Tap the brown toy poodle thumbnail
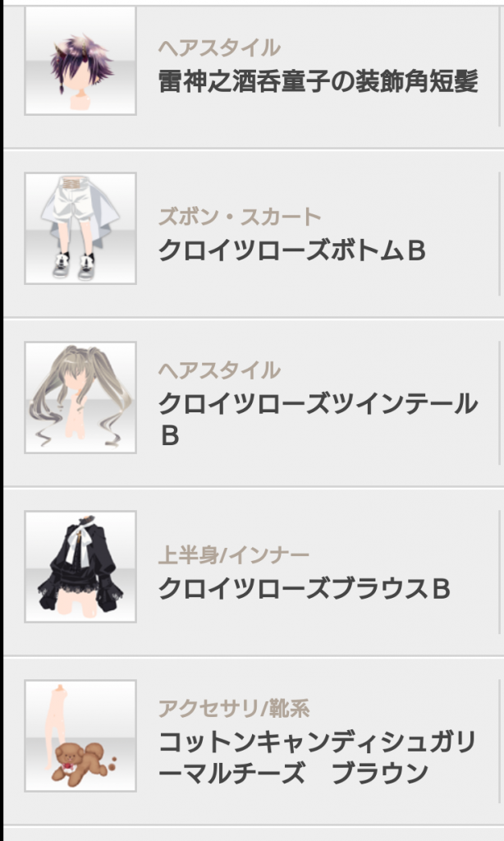Image resolution: width=504 pixels, height=841 pixels. click(80, 736)
